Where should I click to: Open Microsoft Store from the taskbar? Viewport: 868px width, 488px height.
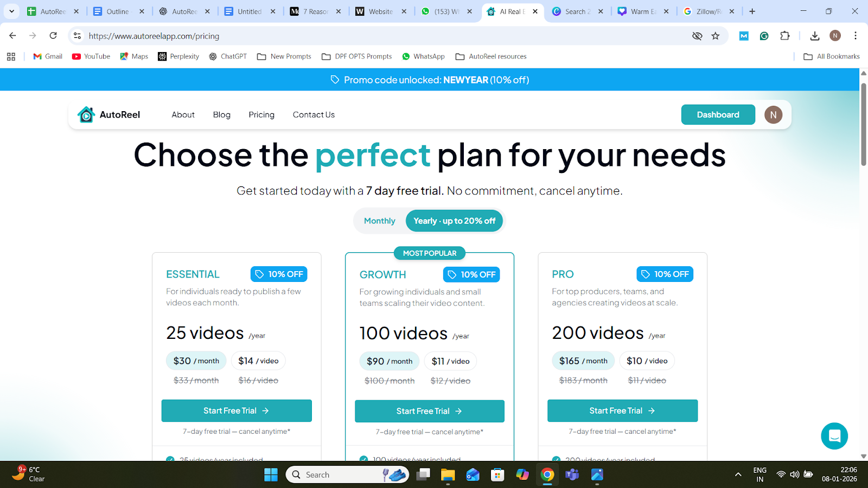(x=497, y=475)
